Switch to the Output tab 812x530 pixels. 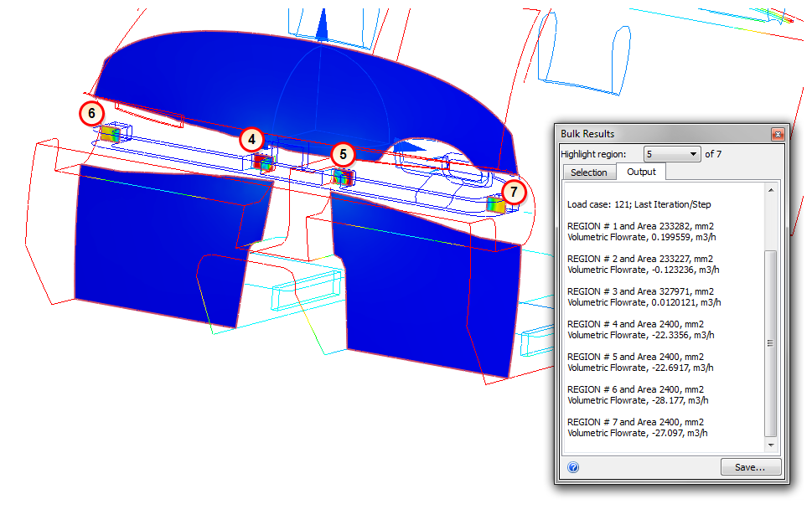point(641,172)
